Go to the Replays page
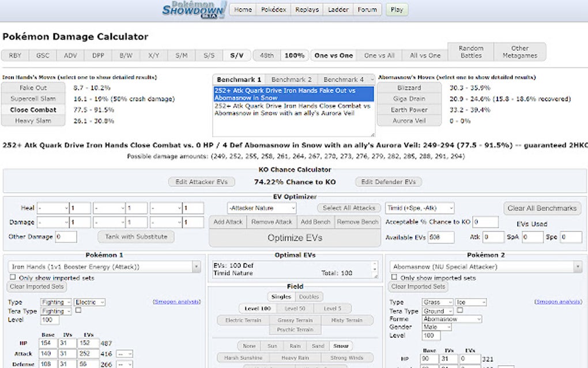Screen dimensions: 588x368 click(307, 10)
